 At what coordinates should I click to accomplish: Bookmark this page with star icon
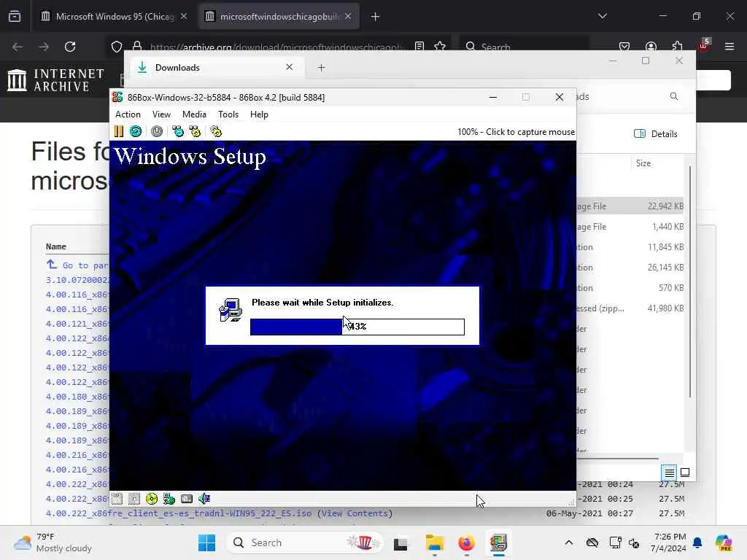tap(440, 47)
